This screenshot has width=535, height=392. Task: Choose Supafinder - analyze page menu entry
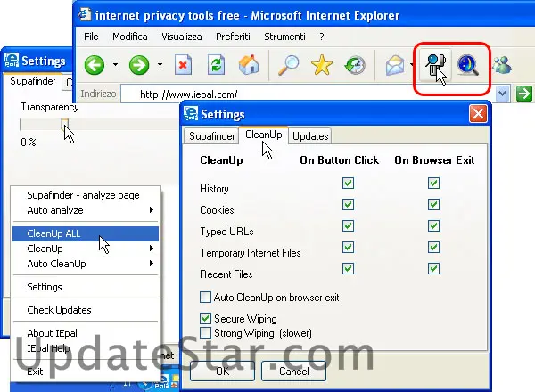pyautogui.click(x=86, y=195)
